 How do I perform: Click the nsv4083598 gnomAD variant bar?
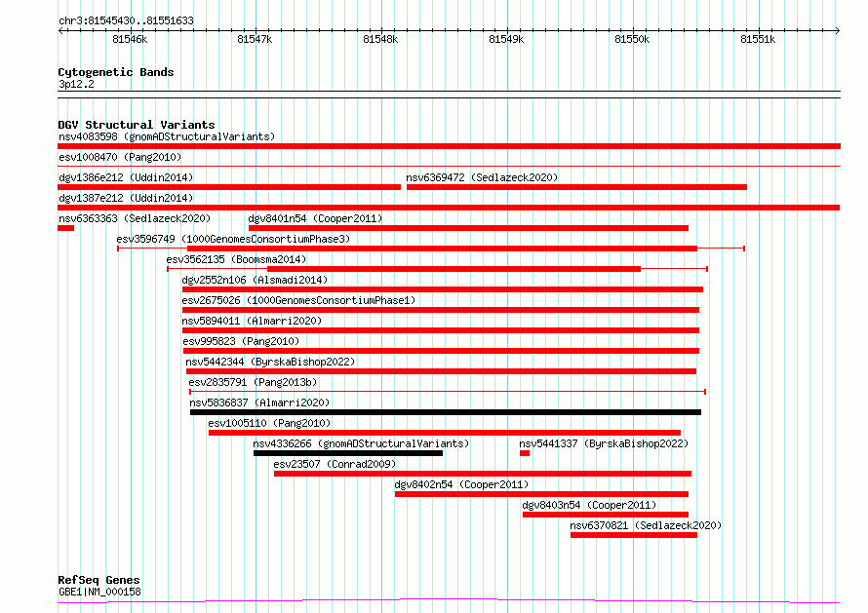tap(449, 146)
